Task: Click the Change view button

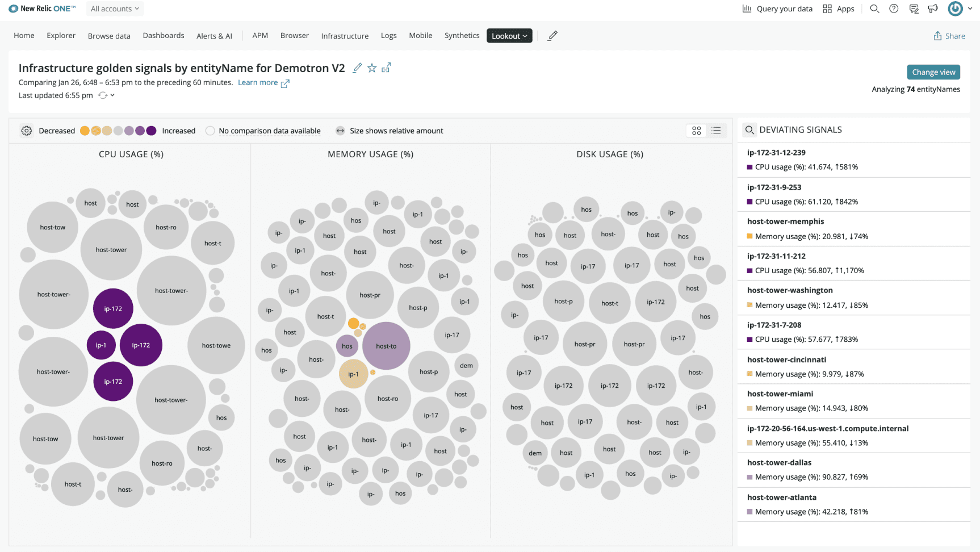Action: 933,72
